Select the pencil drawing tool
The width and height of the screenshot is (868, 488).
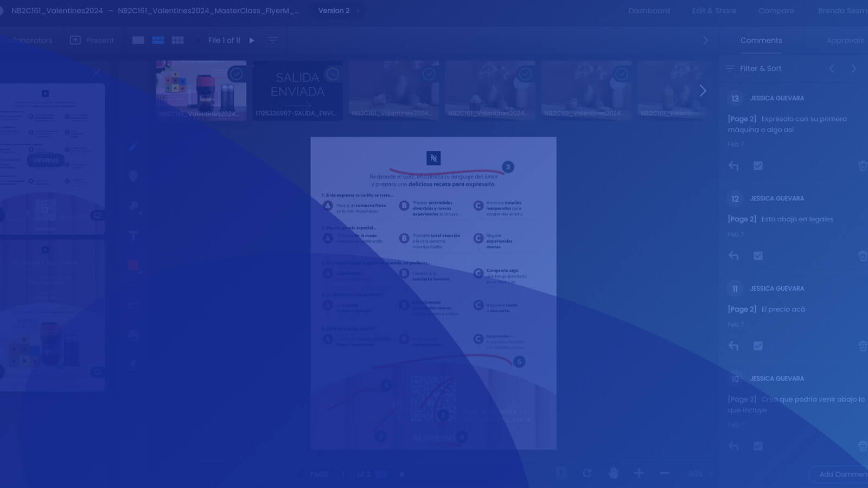point(133,147)
